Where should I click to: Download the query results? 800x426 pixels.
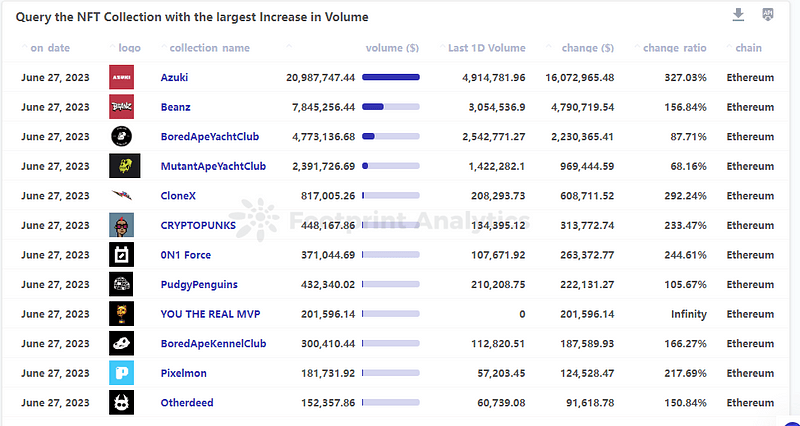tap(738, 15)
